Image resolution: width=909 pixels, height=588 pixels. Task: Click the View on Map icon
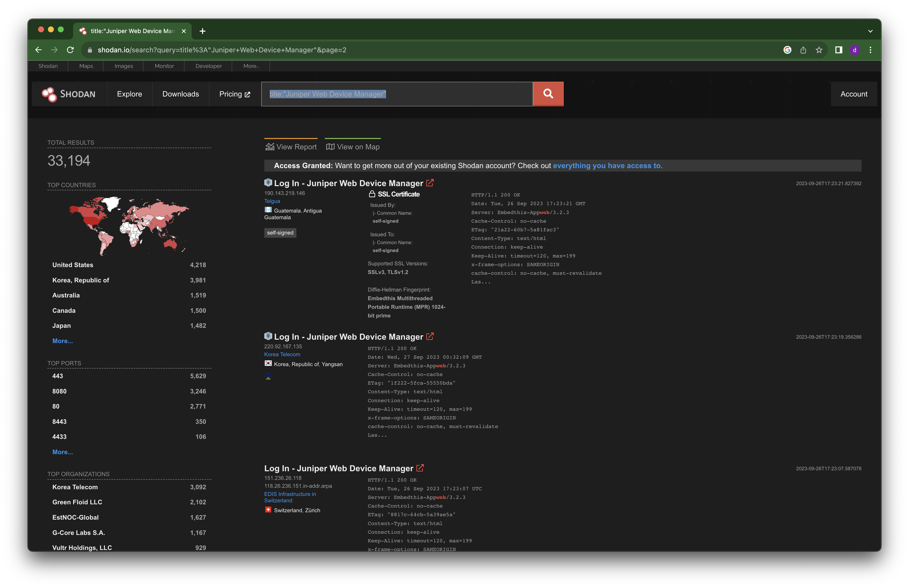click(330, 147)
